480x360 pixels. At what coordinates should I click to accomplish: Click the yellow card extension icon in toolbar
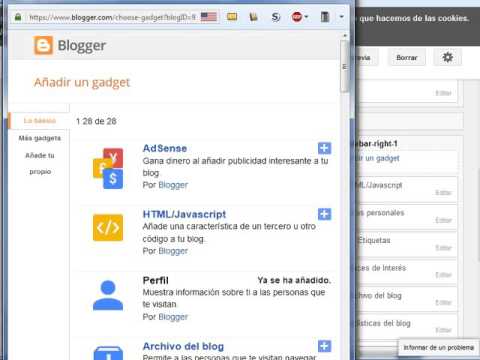[x=232, y=16]
